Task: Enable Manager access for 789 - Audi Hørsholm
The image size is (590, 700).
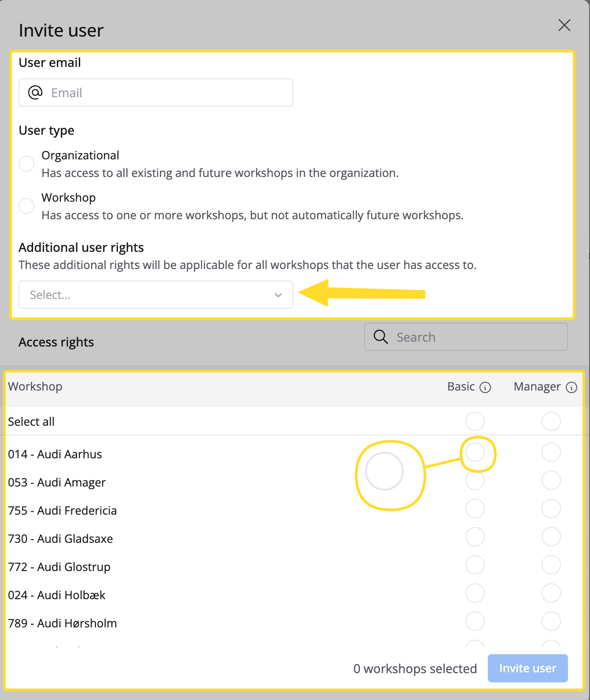Action: tap(551, 621)
